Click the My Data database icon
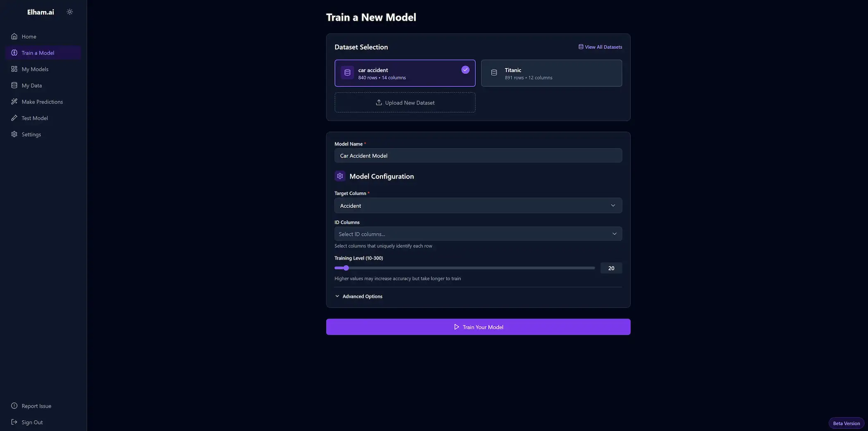The image size is (868, 431). [14, 86]
